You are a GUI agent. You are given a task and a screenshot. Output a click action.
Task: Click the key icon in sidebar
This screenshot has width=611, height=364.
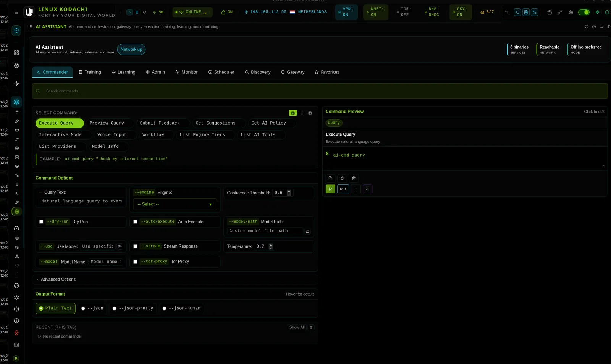coord(17,121)
